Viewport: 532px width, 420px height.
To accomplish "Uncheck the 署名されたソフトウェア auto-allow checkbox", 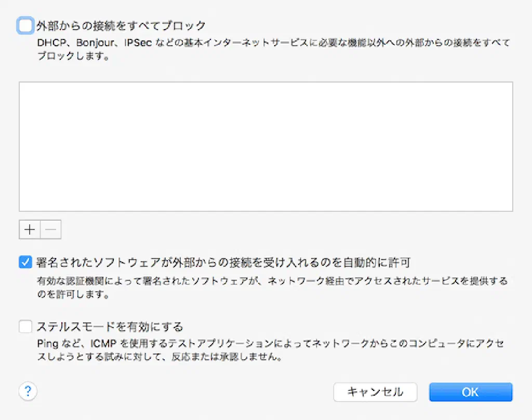I will [x=25, y=262].
